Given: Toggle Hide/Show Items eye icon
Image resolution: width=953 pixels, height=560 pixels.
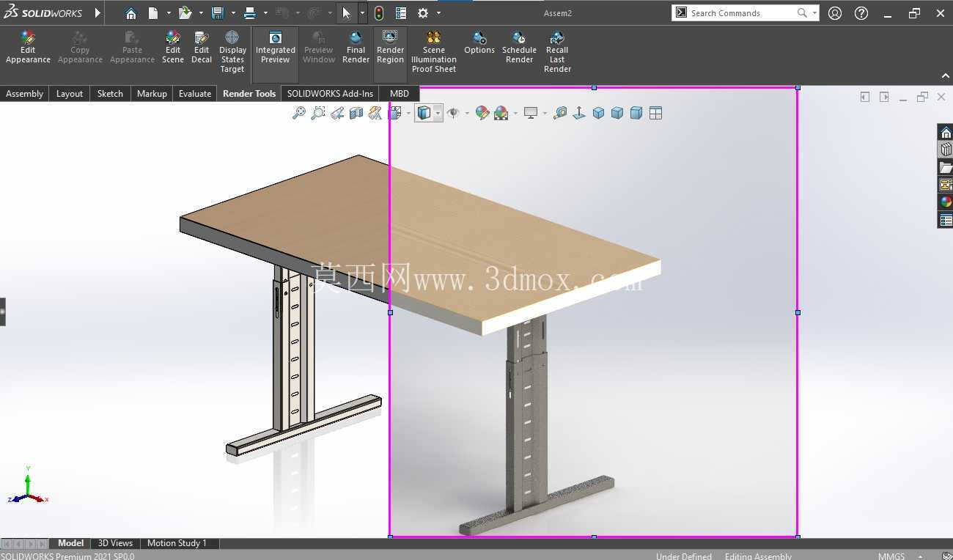Looking at the screenshot, I should (x=453, y=113).
